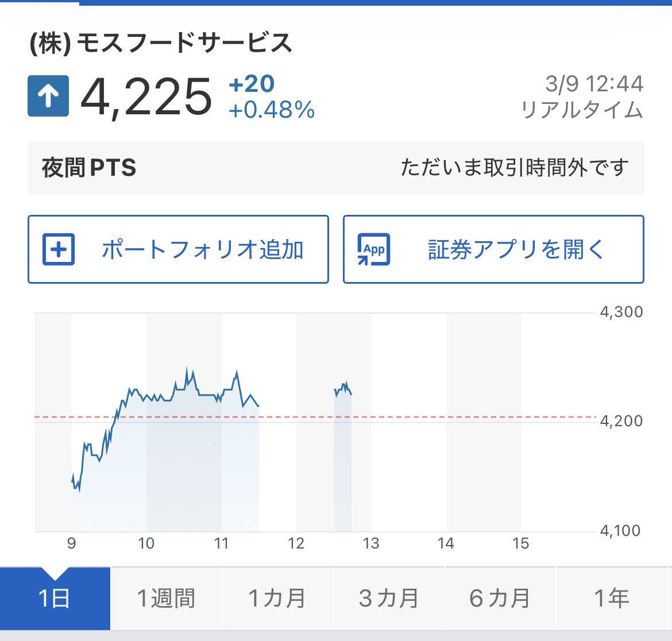Screen dimensions: 672x641
Task: Select the 1日 chart tab
Action: 55,598
